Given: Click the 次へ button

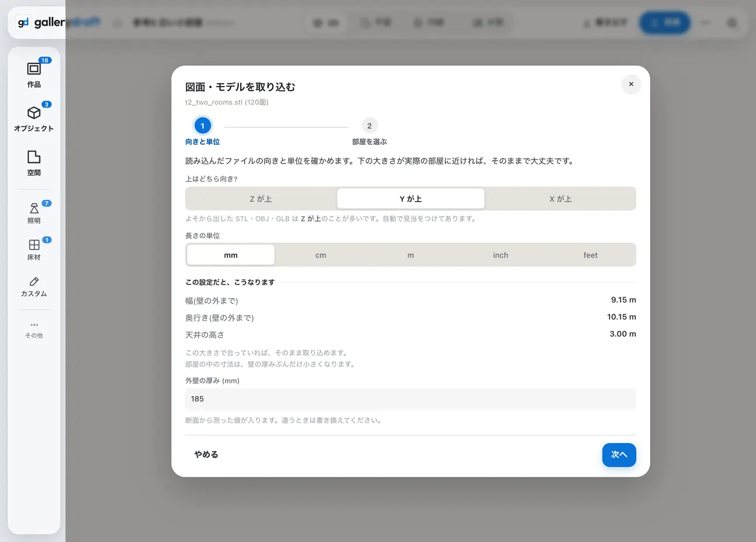Looking at the screenshot, I should click(x=619, y=455).
